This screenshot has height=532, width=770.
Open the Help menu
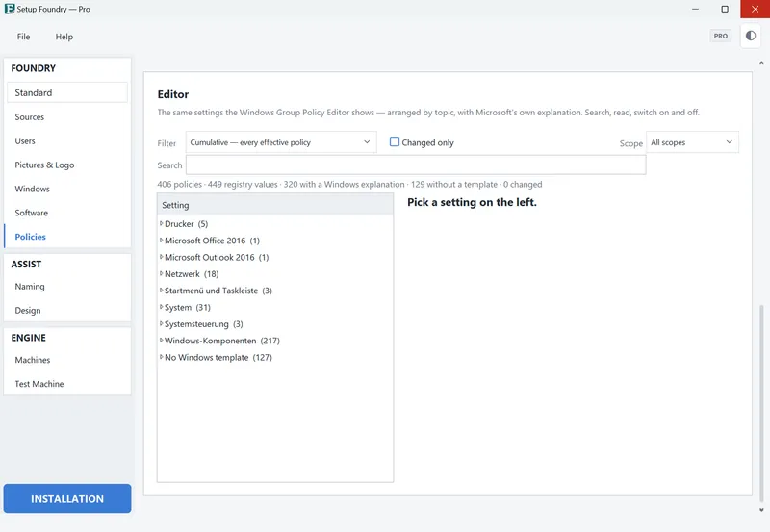[64, 37]
